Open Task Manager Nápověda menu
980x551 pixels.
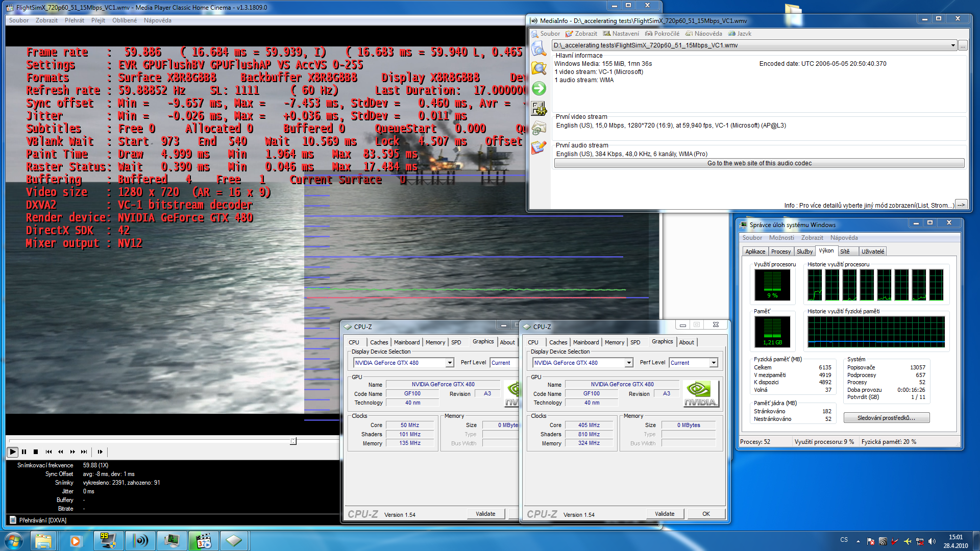tap(844, 238)
